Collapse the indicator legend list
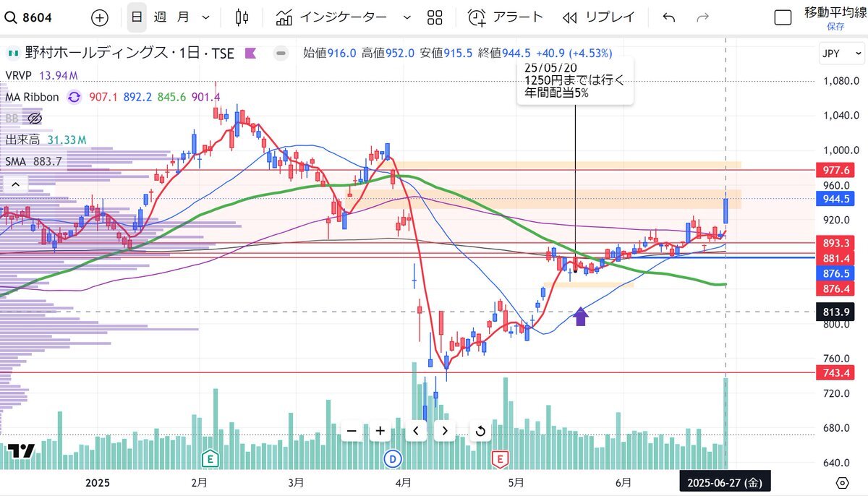This screenshot has width=868, height=496. [17, 185]
